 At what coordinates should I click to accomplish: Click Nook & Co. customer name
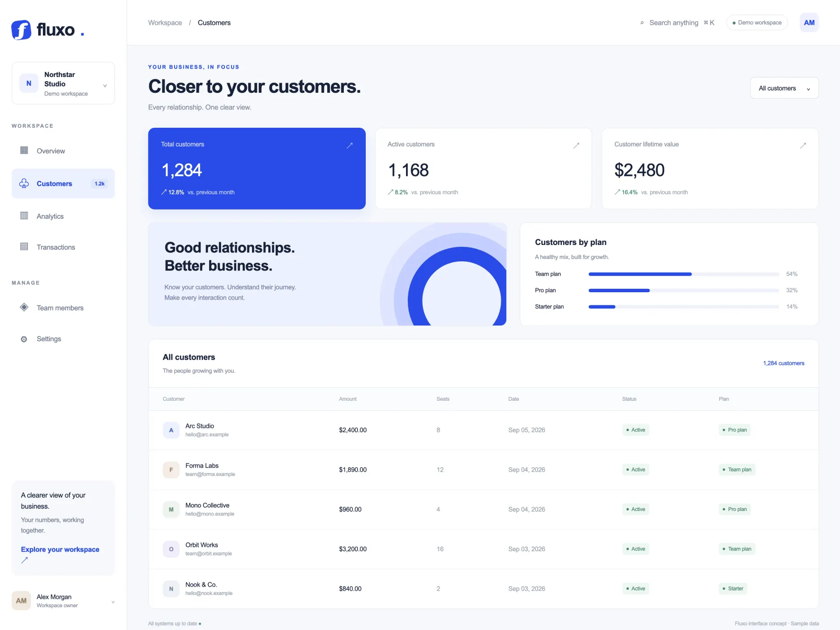coord(201,585)
